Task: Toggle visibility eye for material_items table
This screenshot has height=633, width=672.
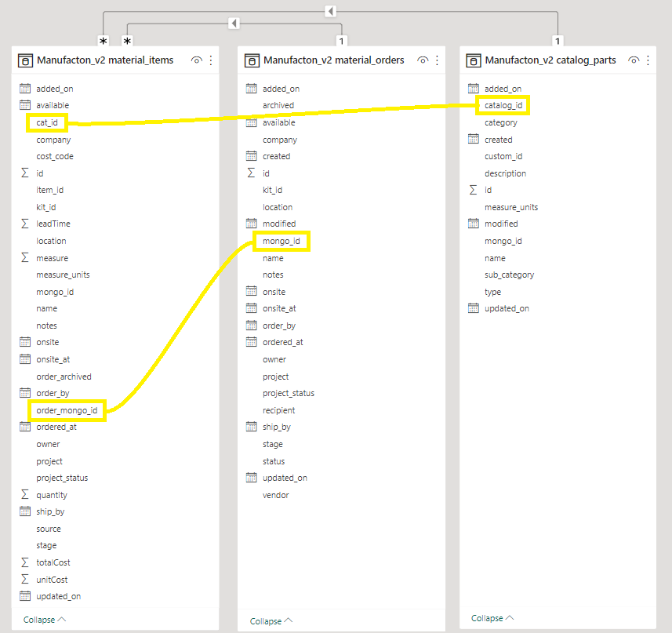Action: (197, 60)
